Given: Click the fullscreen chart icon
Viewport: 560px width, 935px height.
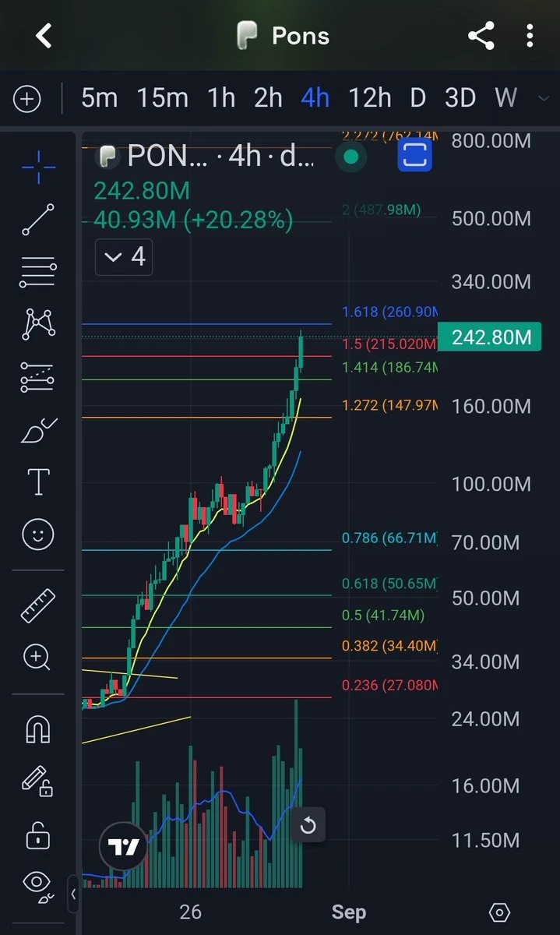Looking at the screenshot, I should tap(414, 156).
